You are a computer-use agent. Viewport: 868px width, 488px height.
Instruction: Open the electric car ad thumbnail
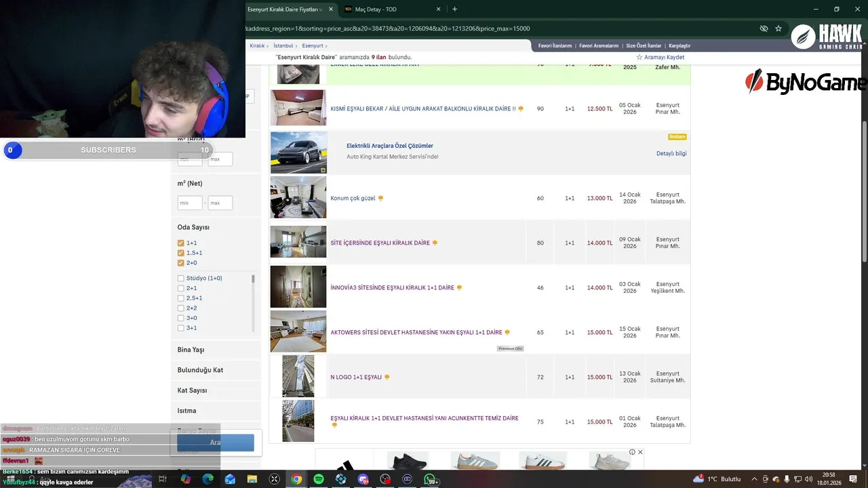point(298,152)
